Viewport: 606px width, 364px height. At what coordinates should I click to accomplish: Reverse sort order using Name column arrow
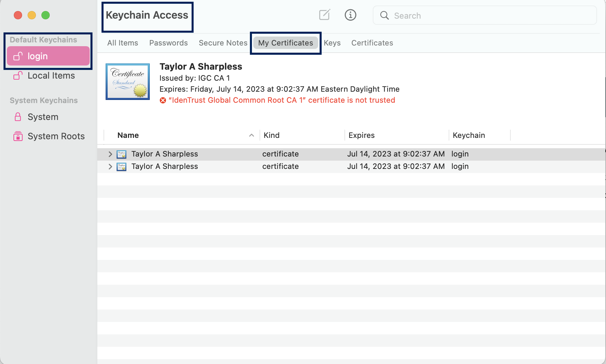251,135
